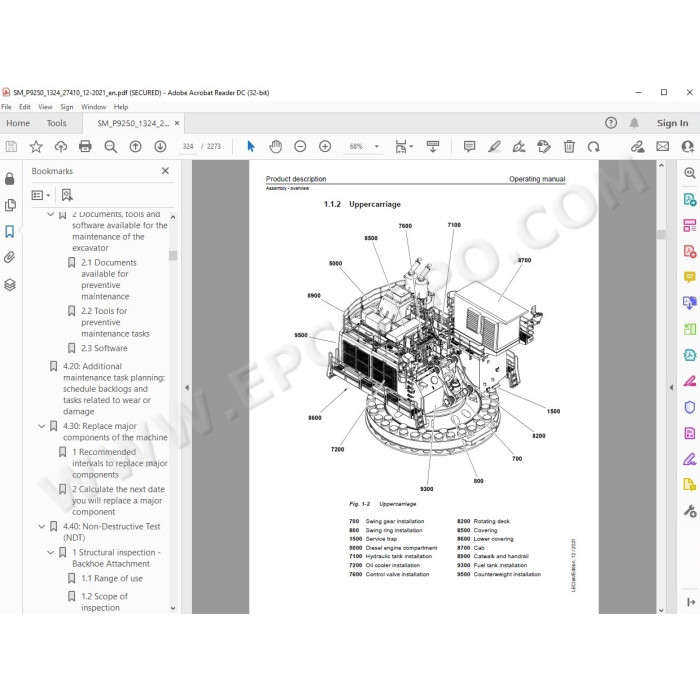Click the trash delete icon
Screen dimensions: 700x700
click(569, 146)
